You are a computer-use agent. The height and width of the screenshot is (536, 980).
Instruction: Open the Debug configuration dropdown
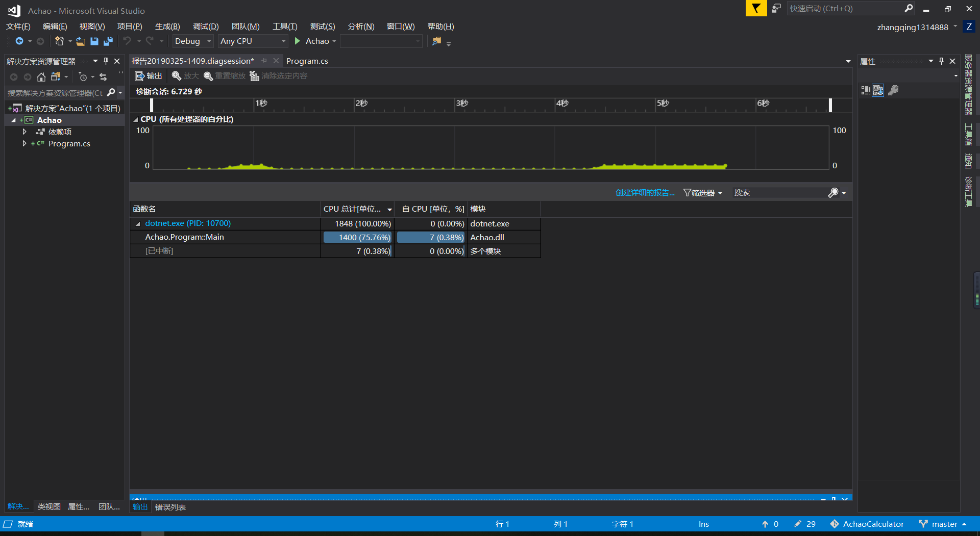pos(209,41)
